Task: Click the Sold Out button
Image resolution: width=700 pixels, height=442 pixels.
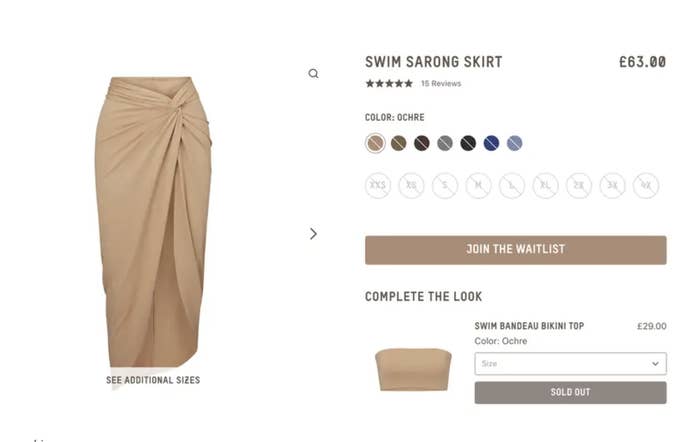Action: (x=571, y=392)
